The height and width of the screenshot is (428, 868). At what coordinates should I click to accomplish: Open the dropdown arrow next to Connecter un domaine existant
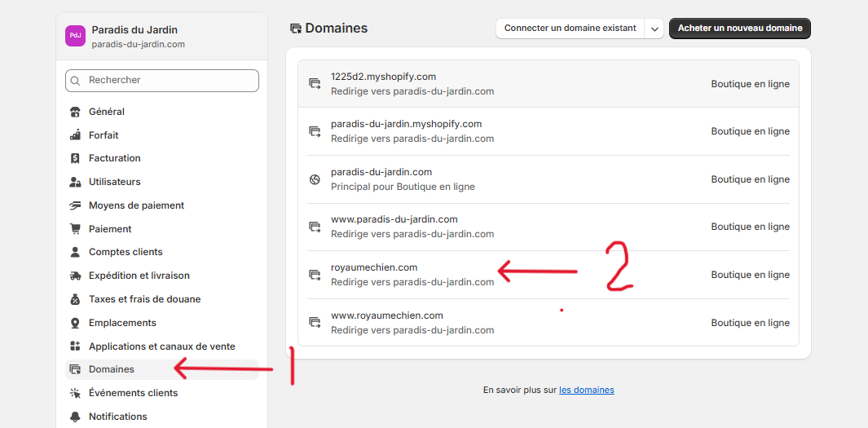(x=654, y=29)
